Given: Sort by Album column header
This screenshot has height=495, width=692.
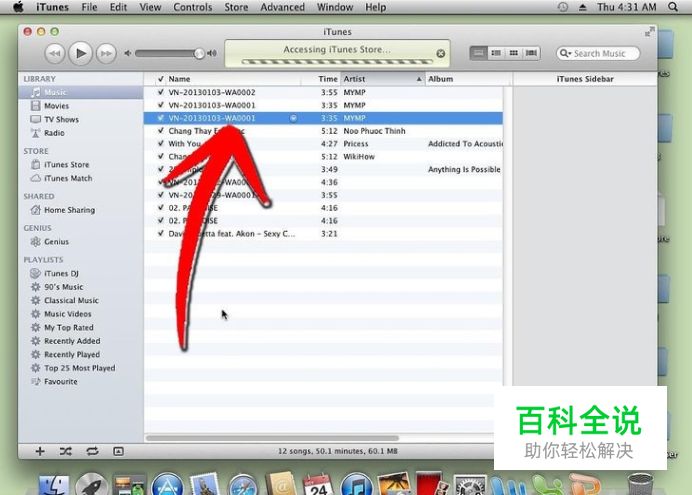Looking at the screenshot, I should (469, 79).
